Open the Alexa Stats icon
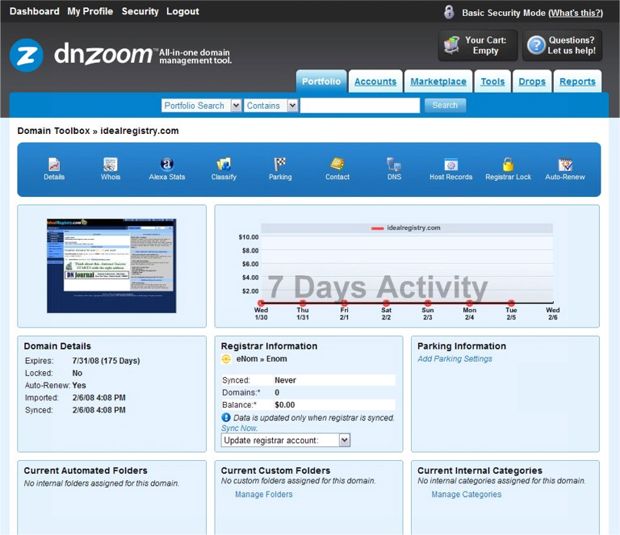This screenshot has width=620, height=535. 167,164
